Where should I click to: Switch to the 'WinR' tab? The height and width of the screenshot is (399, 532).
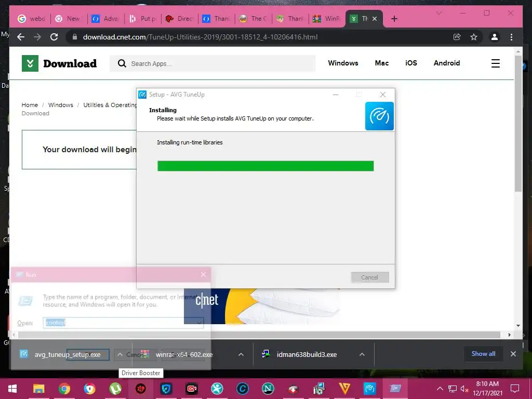(x=327, y=19)
